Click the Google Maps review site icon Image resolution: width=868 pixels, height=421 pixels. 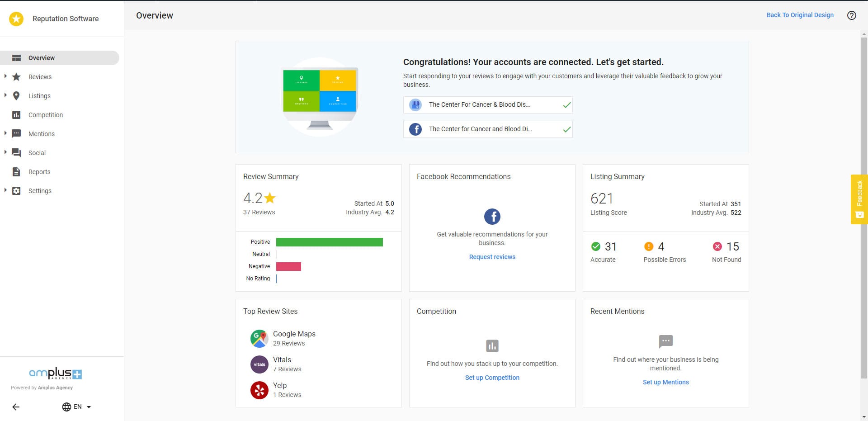(259, 339)
